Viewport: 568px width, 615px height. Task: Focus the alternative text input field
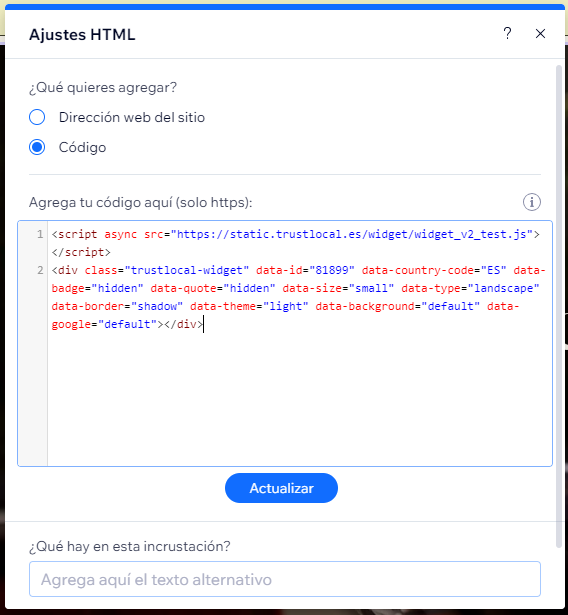285,579
